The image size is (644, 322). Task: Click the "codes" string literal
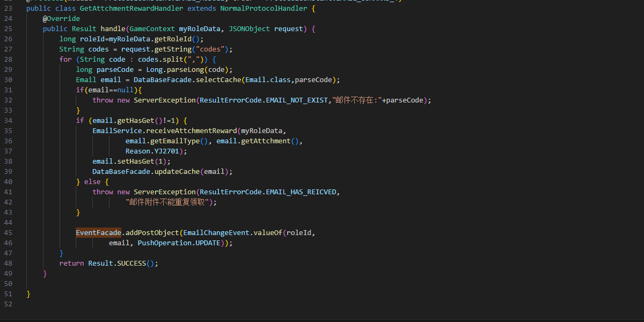210,49
